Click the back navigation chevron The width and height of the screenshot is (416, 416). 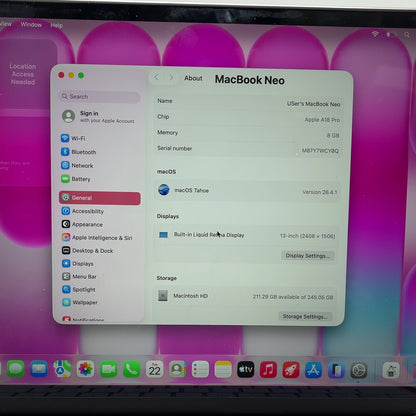coord(156,77)
